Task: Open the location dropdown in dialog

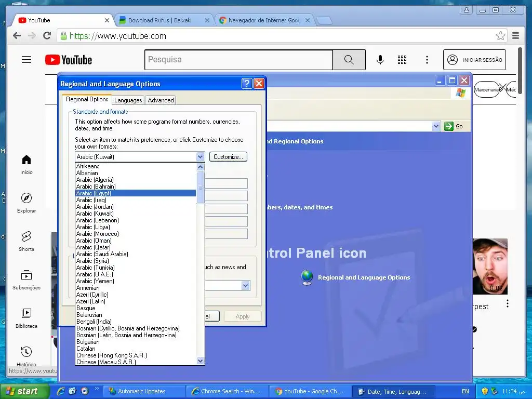Action: pyautogui.click(x=246, y=285)
